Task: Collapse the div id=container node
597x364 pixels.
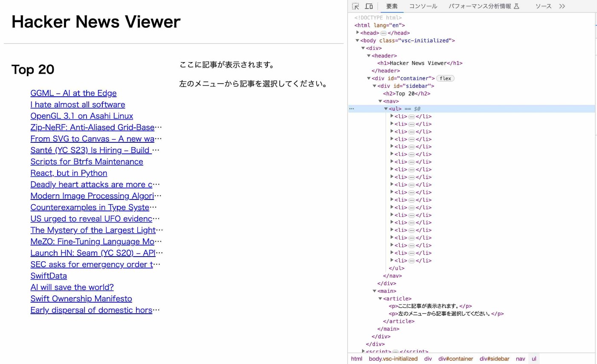Action: click(x=369, y=78)
